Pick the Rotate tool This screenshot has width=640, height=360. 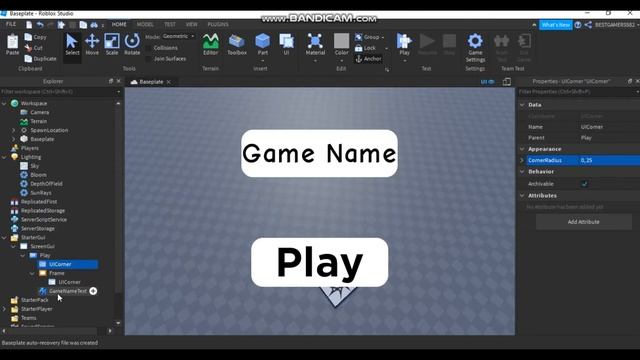132,44
